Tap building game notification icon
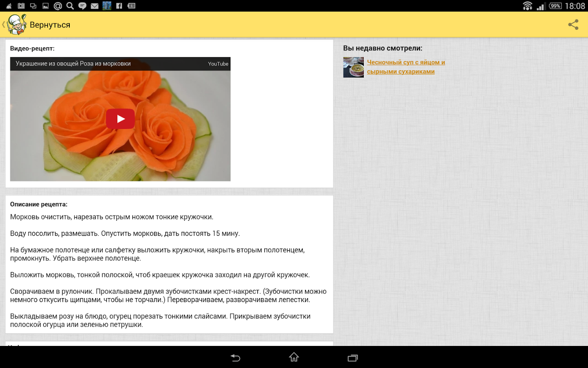 (107, 6)
